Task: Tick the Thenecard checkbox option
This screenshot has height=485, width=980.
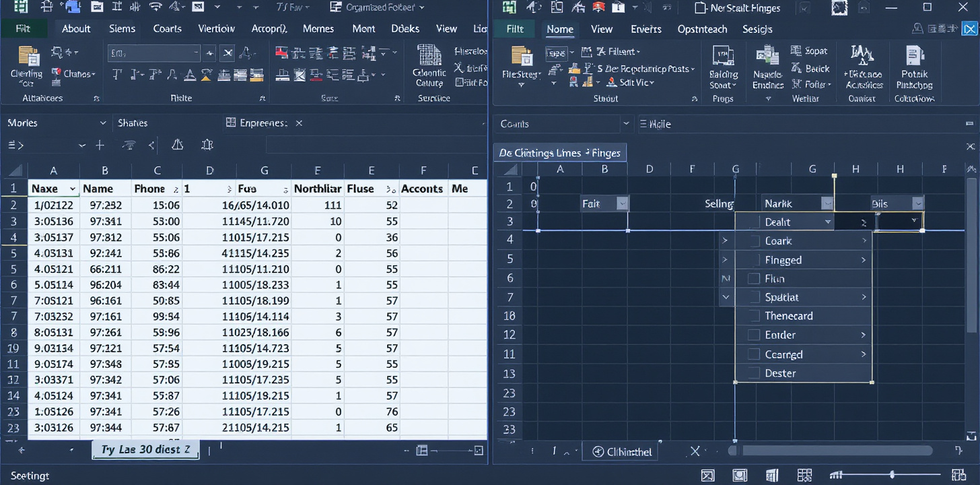Action: tap(753, 316)
